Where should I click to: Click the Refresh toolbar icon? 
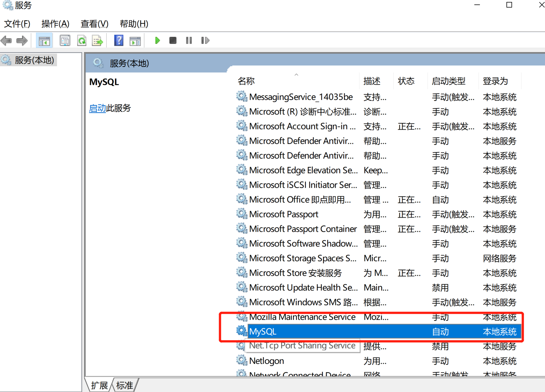[82, 41]
